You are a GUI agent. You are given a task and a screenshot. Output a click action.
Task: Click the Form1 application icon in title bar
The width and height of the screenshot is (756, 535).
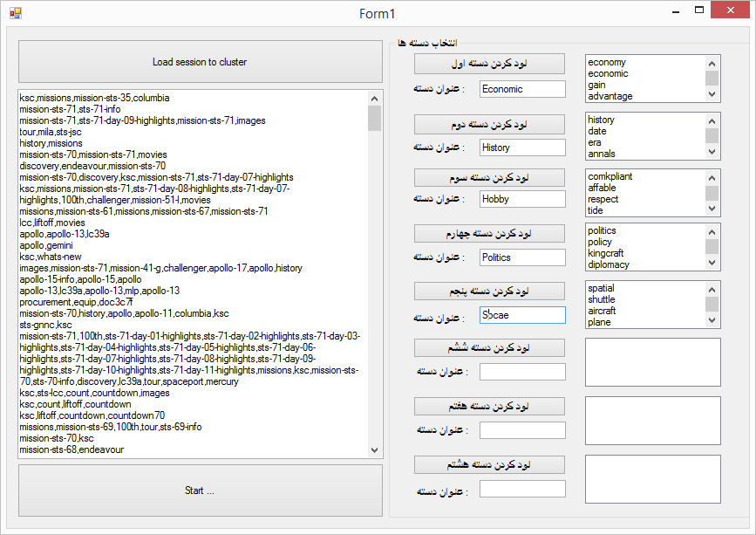(15, 13)
